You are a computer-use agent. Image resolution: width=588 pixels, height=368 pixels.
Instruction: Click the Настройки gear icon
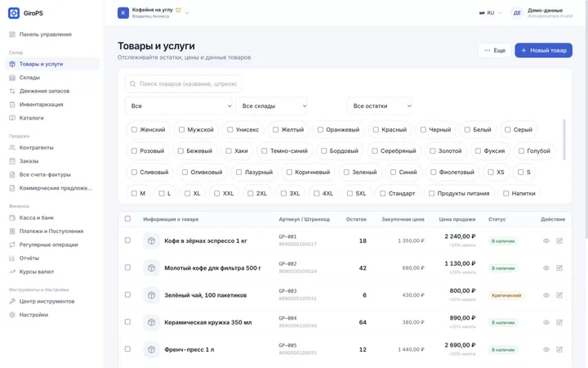click(12, 315)
